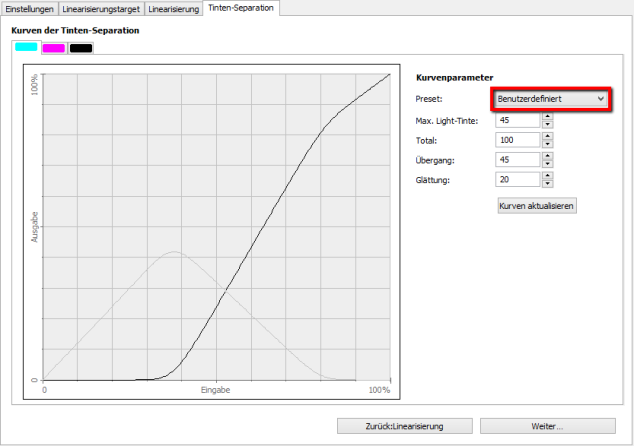Decrease the Übergang value with down arrow

click(547, 164)
